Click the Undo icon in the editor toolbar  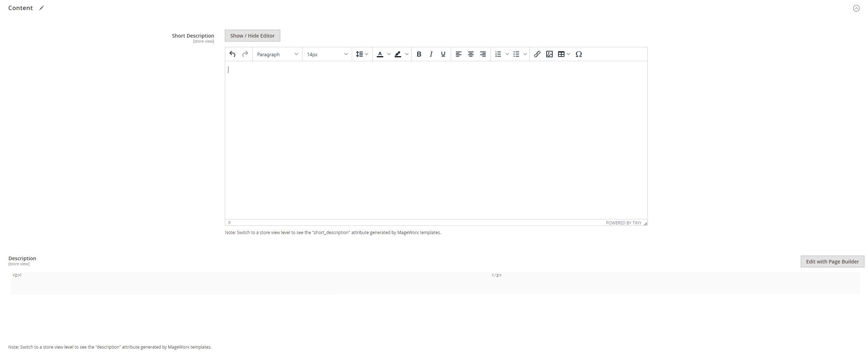coord(233,54)
